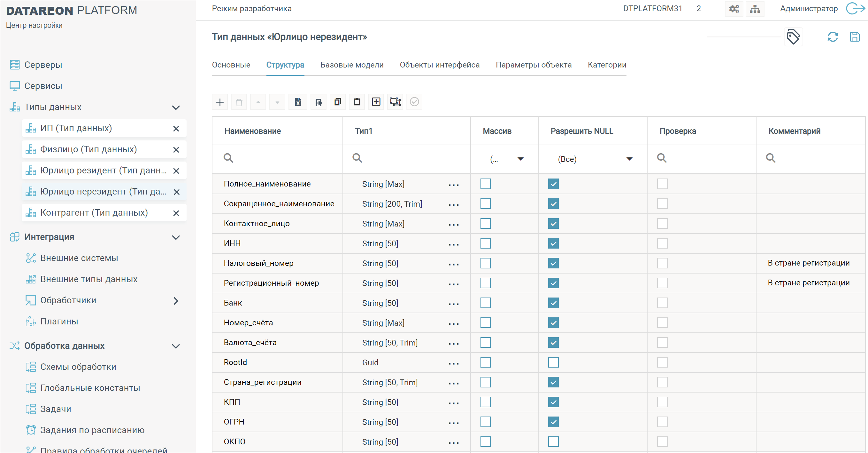Image resolution: width=868 pixels, height=453 pixels.
Task: Open Внешние системы in sidebar
Action: 79,258
